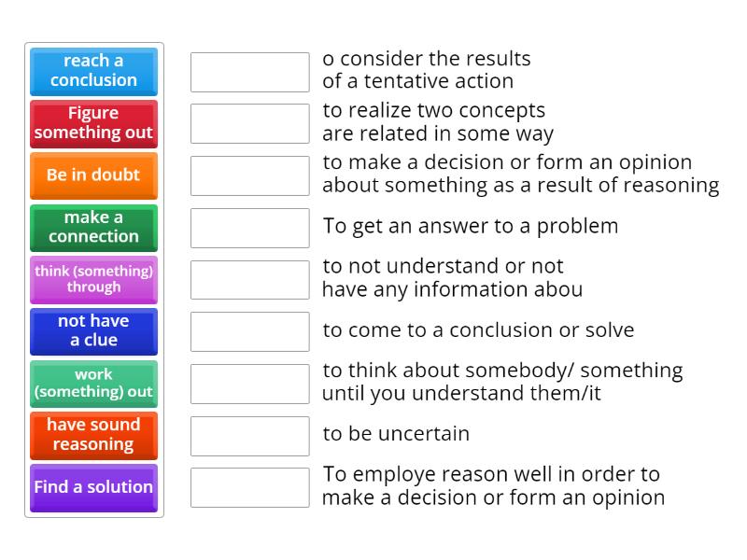Viewport: 747px width, 560px height.
Task: Pick the 'Figure something out' tile
Action: click(93, 123)
